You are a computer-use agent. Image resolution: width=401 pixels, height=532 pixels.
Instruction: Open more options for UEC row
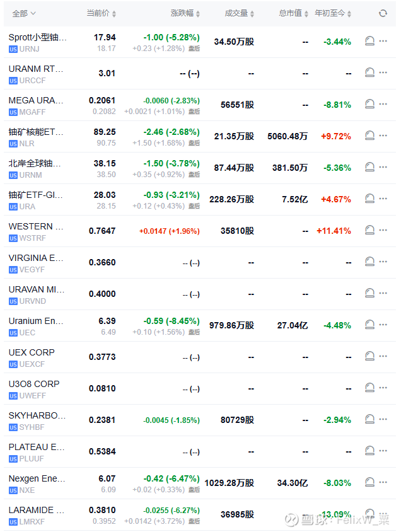383,325
